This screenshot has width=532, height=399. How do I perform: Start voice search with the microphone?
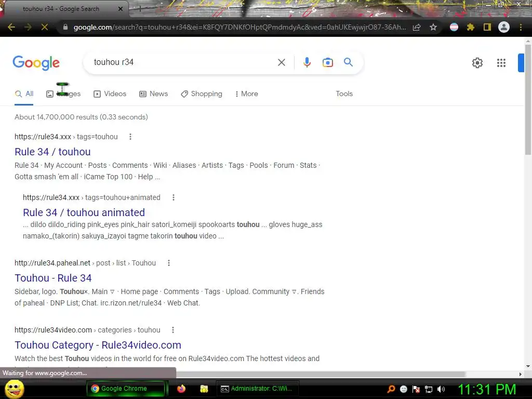pos(307,62)
